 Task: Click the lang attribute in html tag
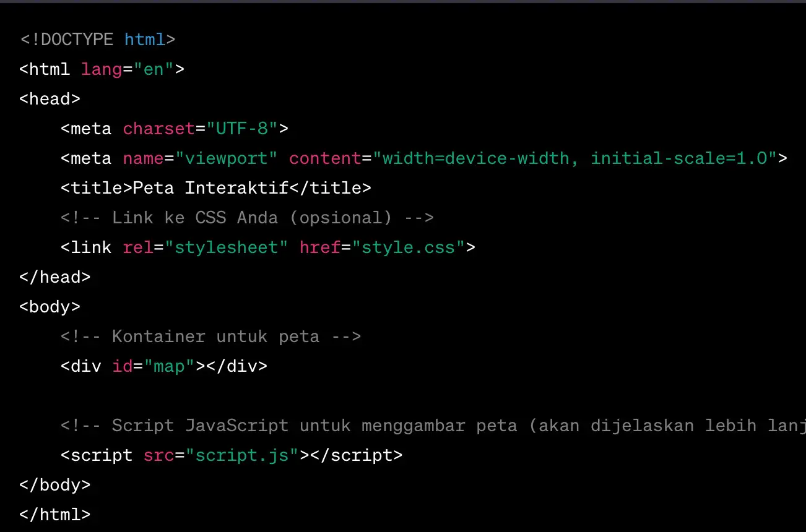tap(102, 69)
